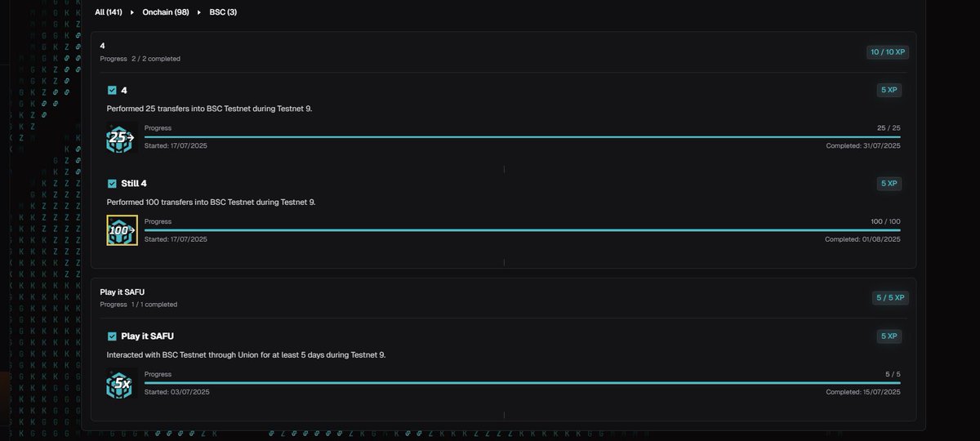The height and width of the screenshot is (441, 980).
Task: Click the 5 XP badge of Play it SAFU achievement
Action: point(889,336)
